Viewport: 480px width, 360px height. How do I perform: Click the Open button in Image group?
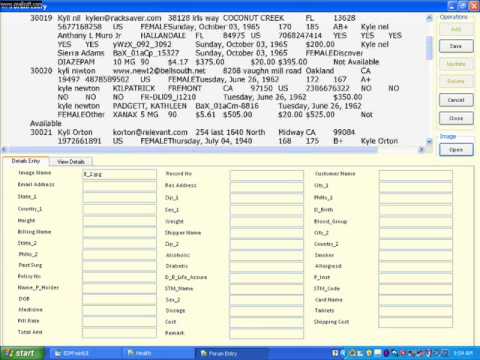(x=456, y=150)
